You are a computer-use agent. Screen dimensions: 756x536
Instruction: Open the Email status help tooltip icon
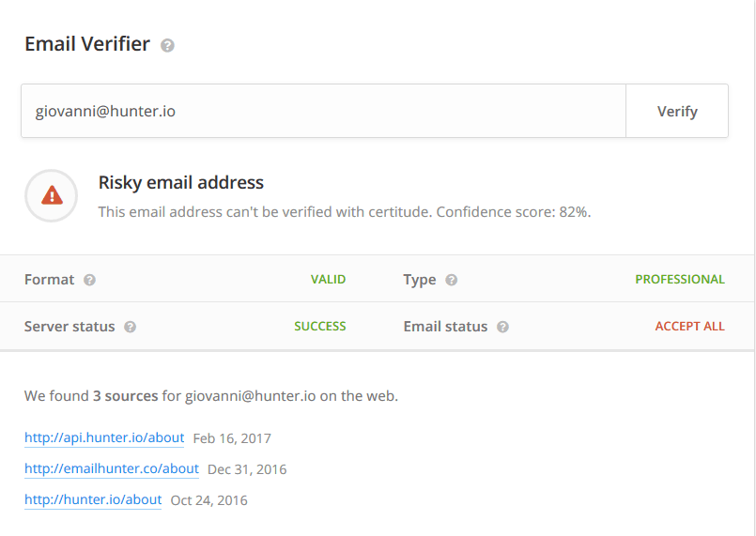502,327
